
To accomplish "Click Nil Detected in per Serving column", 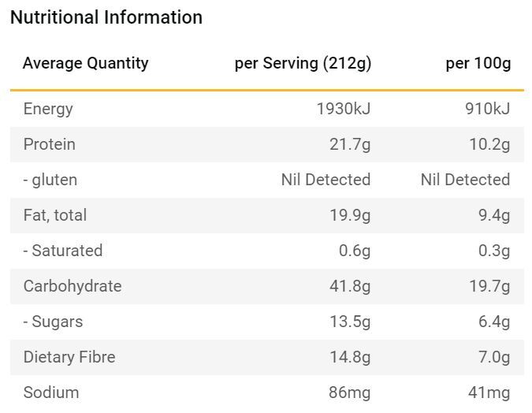I will pos(326,180).
